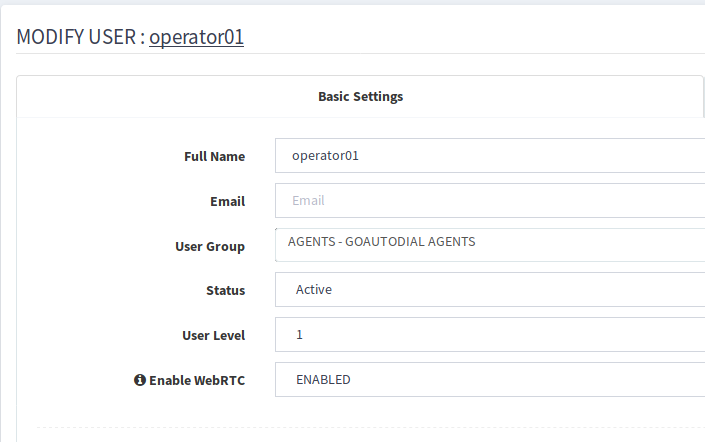Click into the Email input field
Screen dimensions: 705x442
click(490, 201)
